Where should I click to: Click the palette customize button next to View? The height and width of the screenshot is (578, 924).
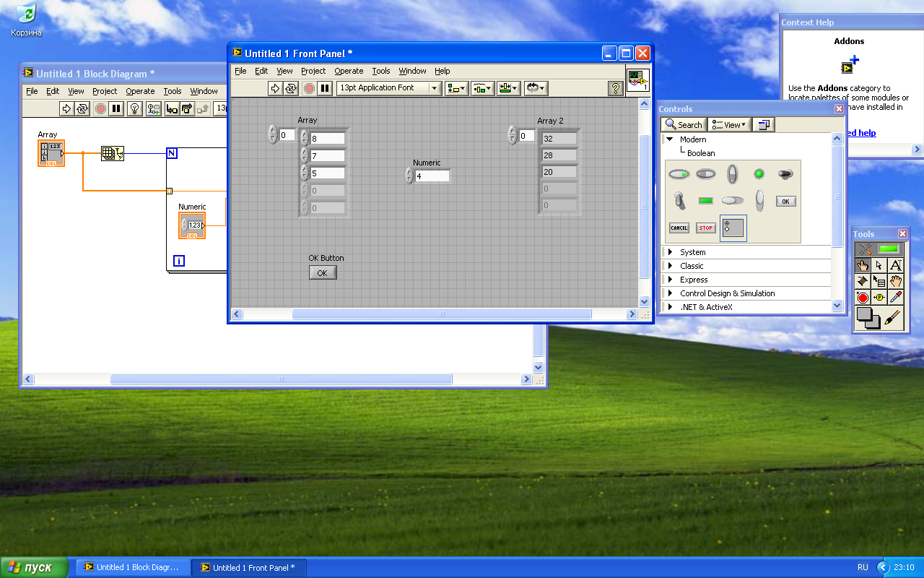click(764, 125)
